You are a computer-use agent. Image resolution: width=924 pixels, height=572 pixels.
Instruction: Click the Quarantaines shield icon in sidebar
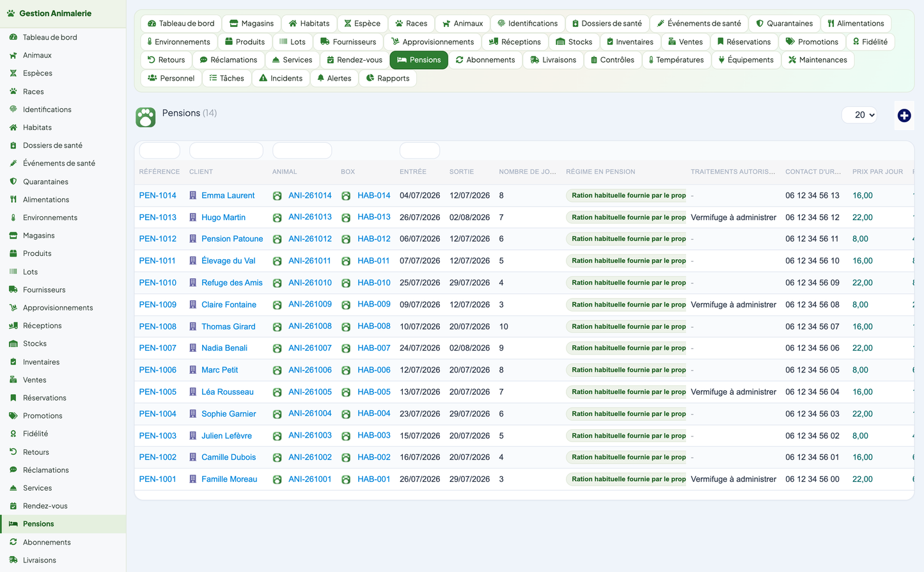point(13,182)
